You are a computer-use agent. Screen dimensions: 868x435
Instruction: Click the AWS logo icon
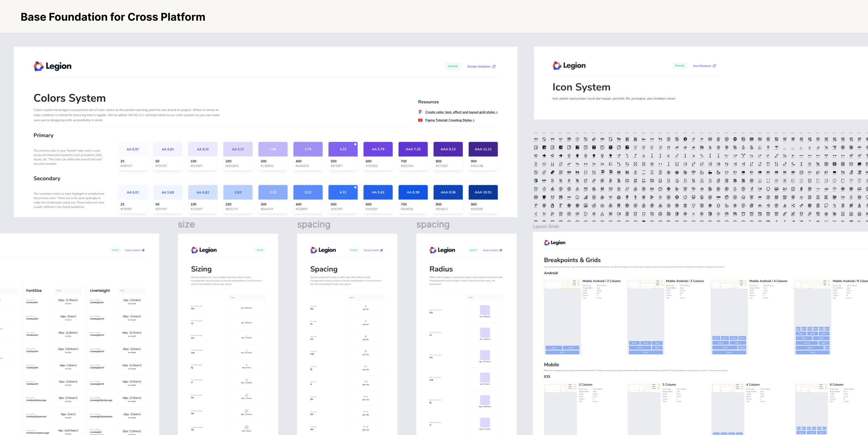tap(586, 189)
